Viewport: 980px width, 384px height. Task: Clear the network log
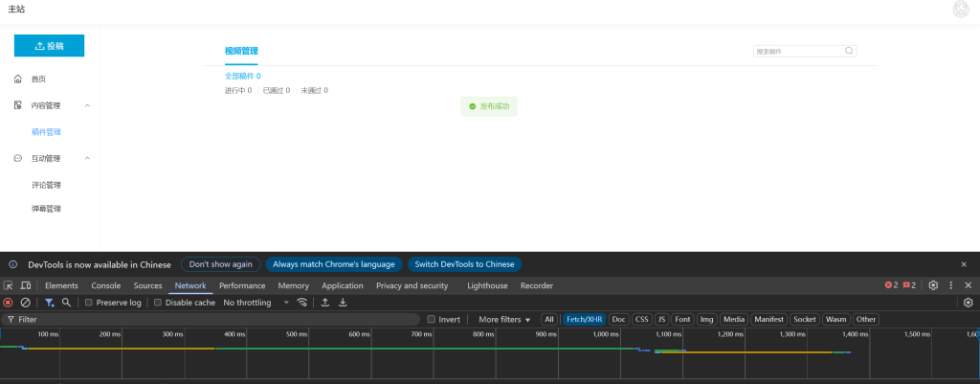click(26, 303)
